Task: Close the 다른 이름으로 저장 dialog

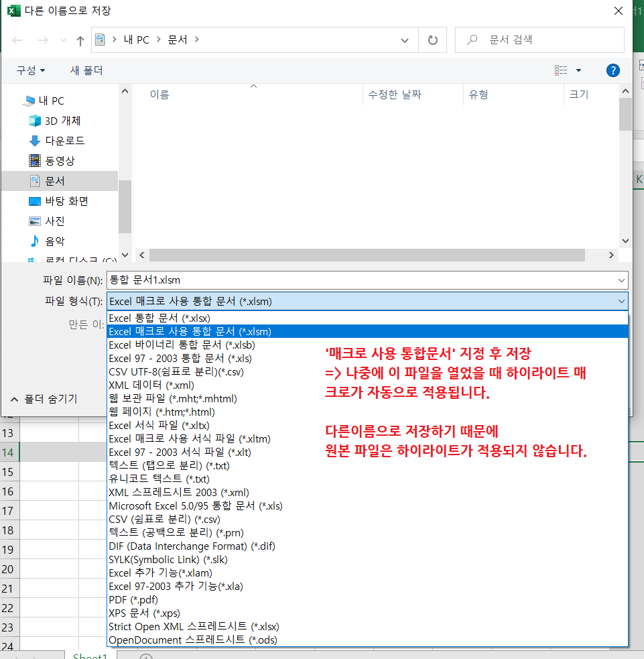Action: click(619, 11)
